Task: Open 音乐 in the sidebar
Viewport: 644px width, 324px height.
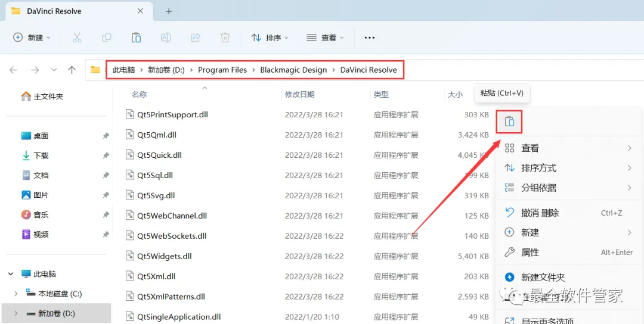Action: [35, 214]
